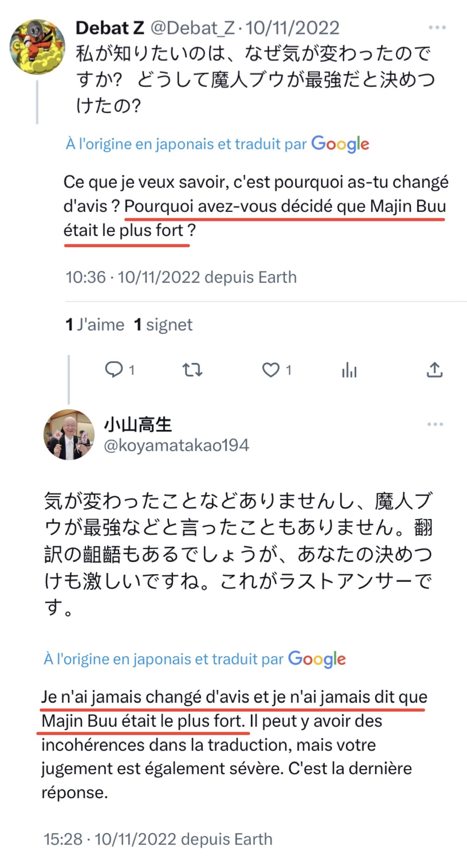Viewport: 467px width, 868px height.
Task: Tap the share upload icon
Action: point(434,370)
